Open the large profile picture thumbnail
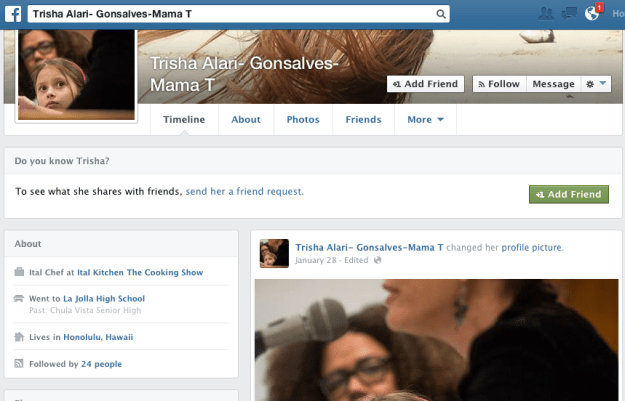Image resolution: width=625 pixels, height=401 pixels. [x=76, y=75]
